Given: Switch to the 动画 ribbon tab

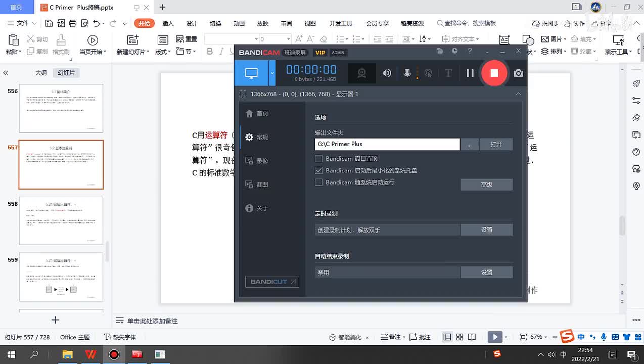Looking at the screenshot, I should (x=239, y=23).
